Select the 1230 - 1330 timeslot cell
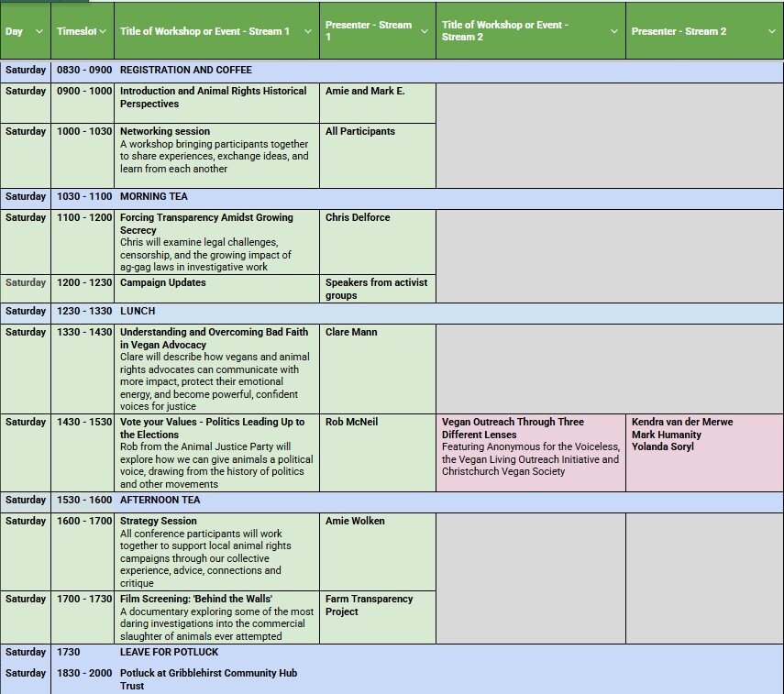Screen dimensions: 784x694 83,313
